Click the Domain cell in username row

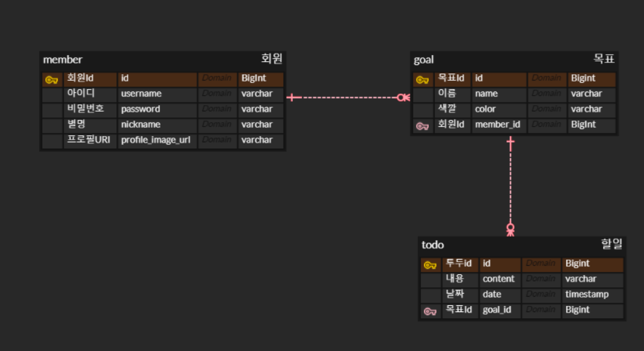[218, 93]
